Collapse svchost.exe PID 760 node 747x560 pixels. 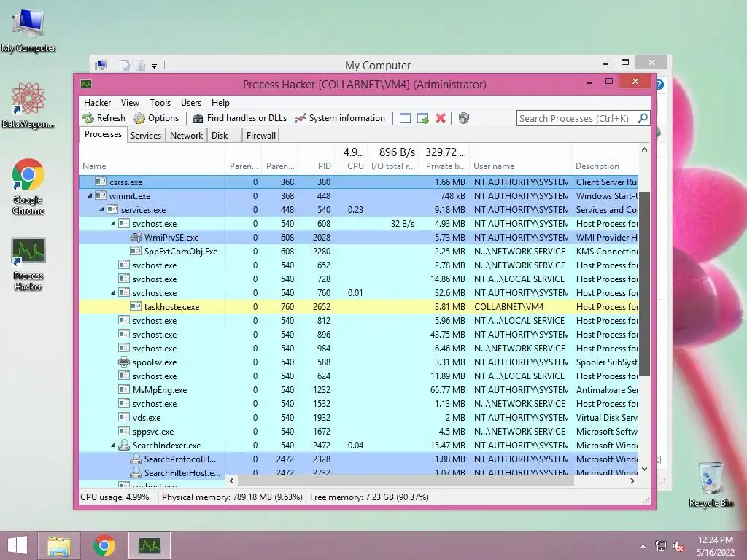pos(113,293)
